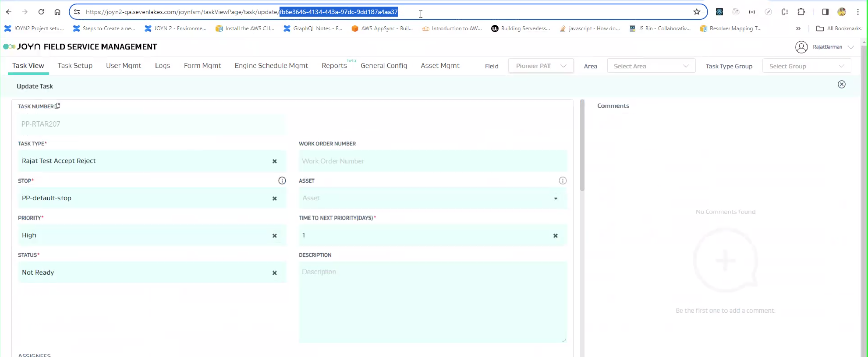Open the Task Type Group dropdown

tap(806, 66)
